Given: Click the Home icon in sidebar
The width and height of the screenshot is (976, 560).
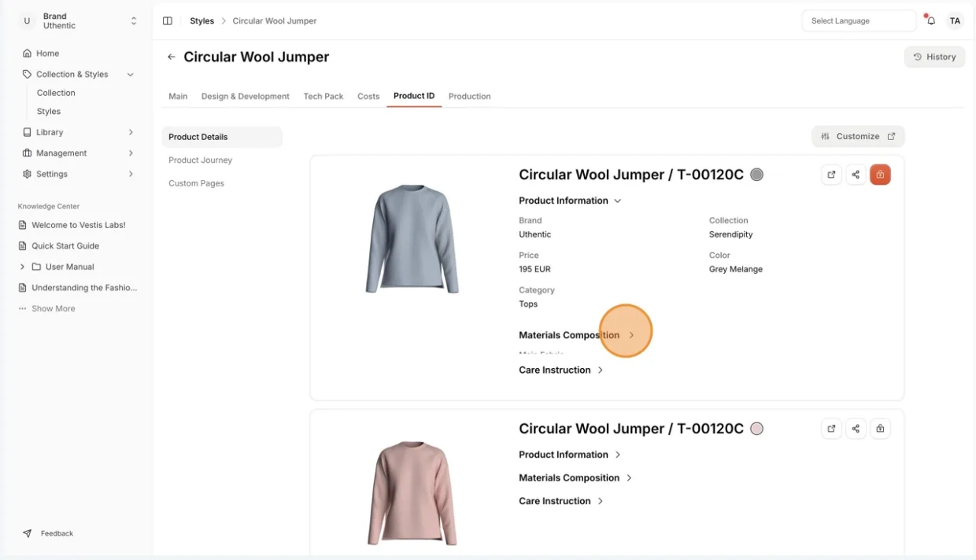Looking at the screenshot, I should (28, 53).
